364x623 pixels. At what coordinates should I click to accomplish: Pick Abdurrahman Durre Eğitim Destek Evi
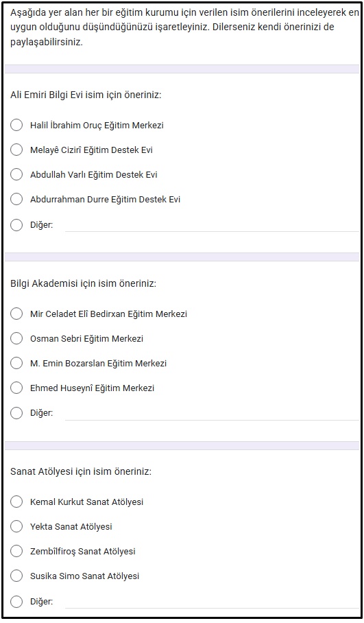(16, 199)
